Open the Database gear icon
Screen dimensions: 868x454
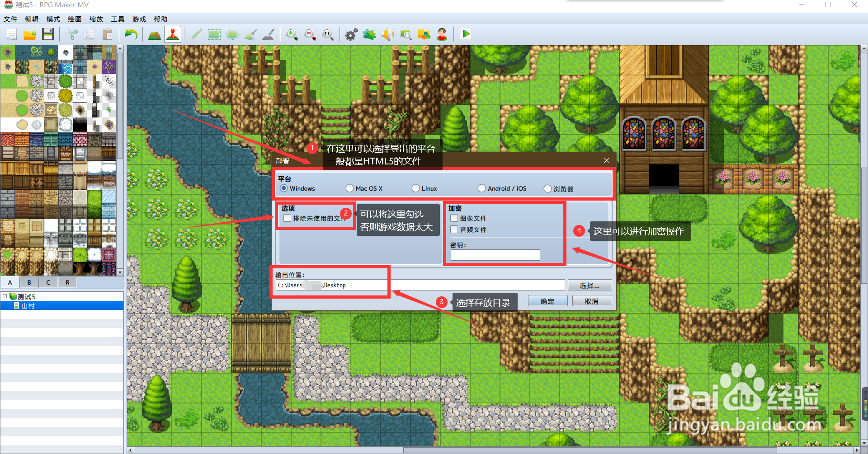352,34
